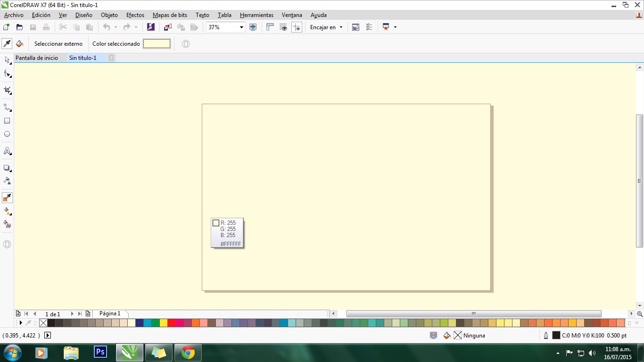
Task: Click the Open folder icon
Action: (x=20, y=27)
